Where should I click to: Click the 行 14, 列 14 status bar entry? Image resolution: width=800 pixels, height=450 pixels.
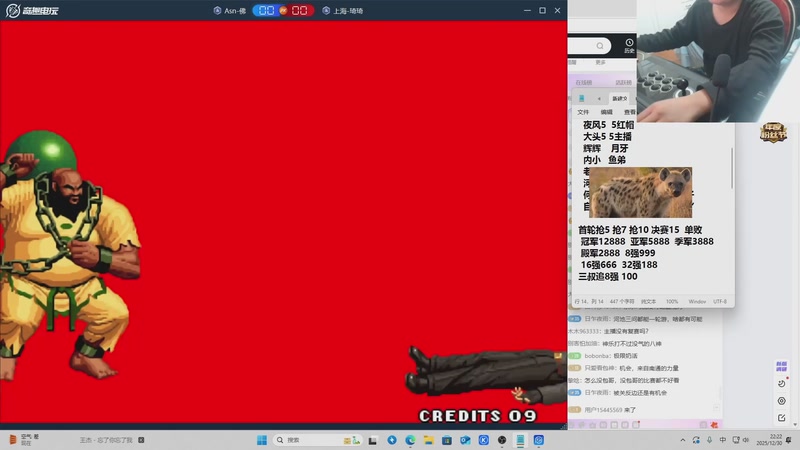pyautogui.click(x=589, y=302)
